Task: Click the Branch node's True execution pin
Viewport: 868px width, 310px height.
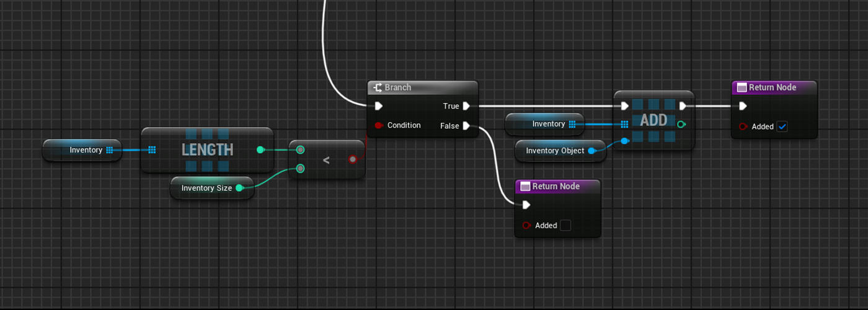Action: (x=466, y=106)
